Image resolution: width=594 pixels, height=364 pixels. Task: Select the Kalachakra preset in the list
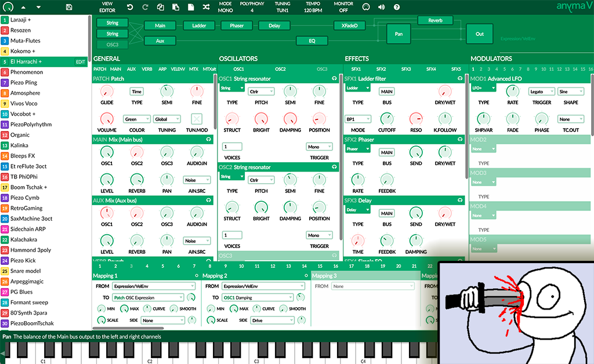23,239
